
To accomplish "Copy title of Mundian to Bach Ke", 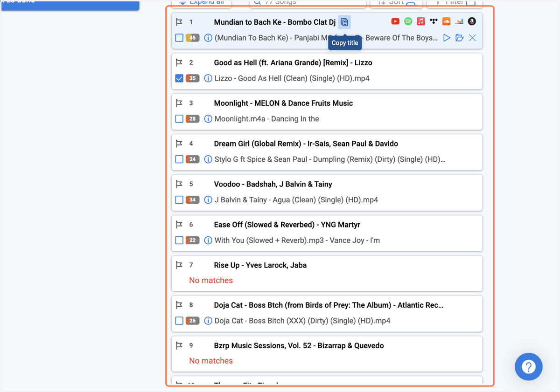I will click(344, 22).
